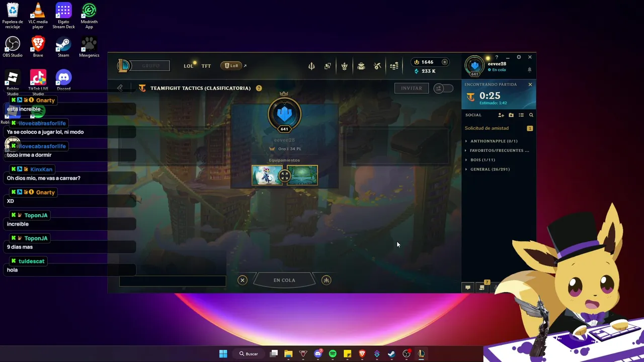
Task: Click the 233 K blue essence balance
Action: (x=425, y=71)
